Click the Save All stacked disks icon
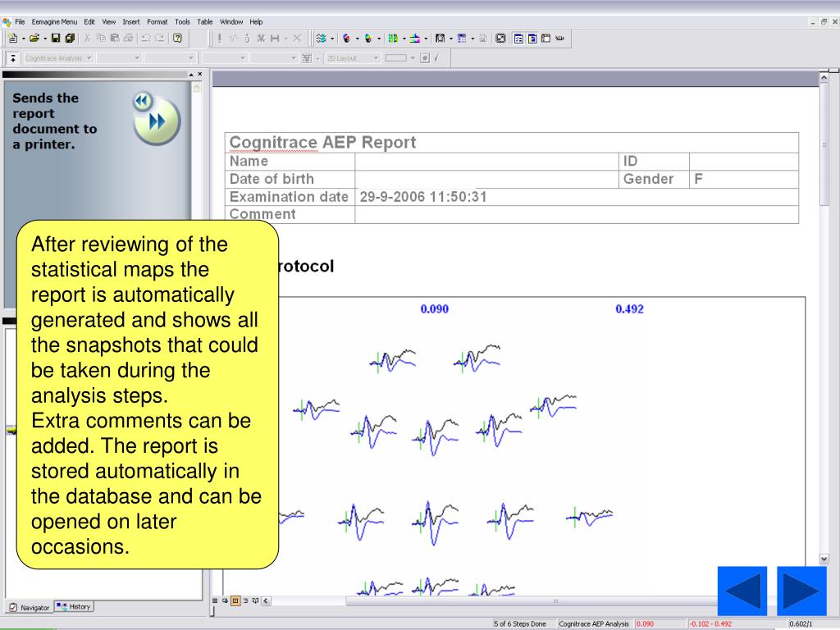This screenshot has width=840, height=630. 70,38
